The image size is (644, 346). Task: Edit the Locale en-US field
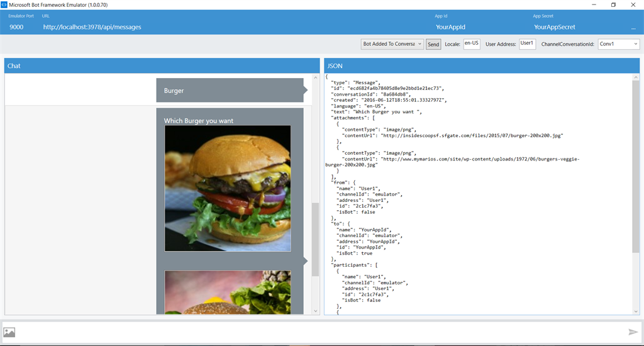(472, 43)
